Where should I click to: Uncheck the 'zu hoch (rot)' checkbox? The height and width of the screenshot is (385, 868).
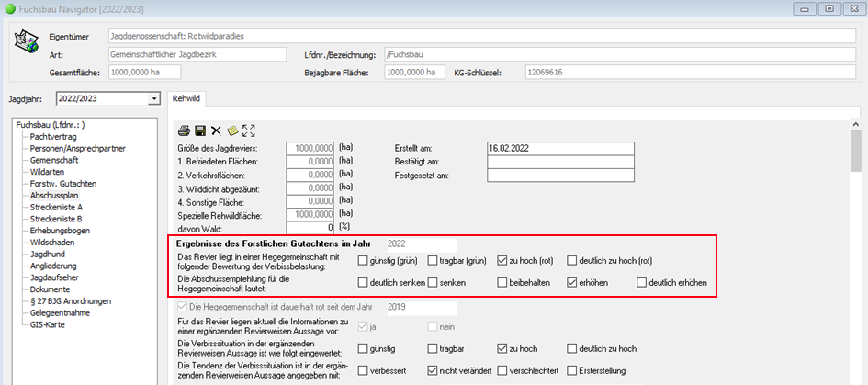pos(503,260)
